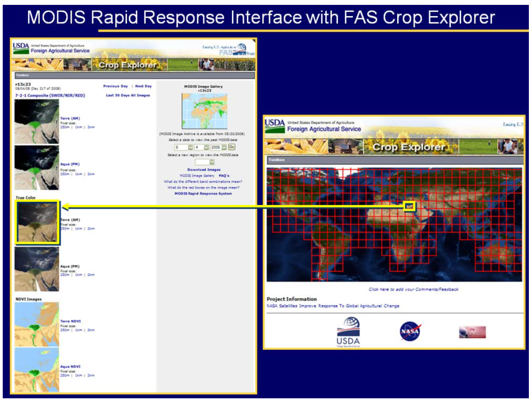Open MODIS Image Gallery link below Download Images

[197, 176]
